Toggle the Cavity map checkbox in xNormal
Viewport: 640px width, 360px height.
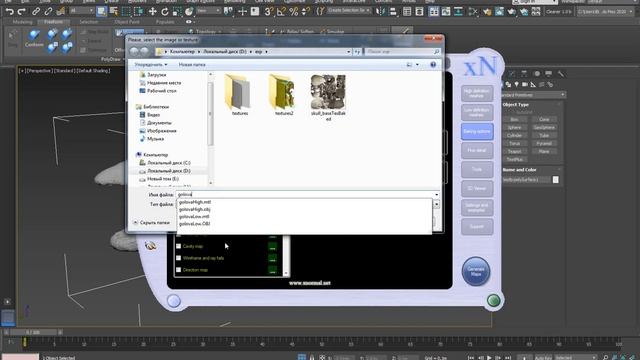(x=178, y=246)
